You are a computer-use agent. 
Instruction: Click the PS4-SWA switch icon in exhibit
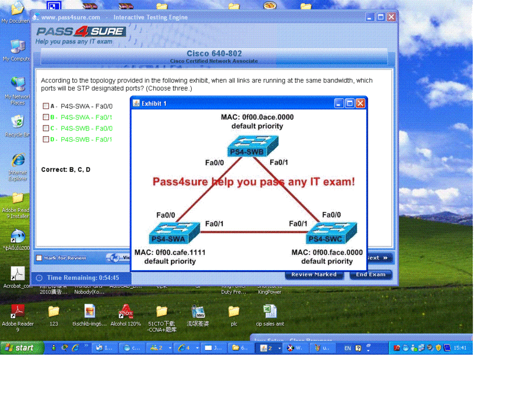(x=174, y=233)
